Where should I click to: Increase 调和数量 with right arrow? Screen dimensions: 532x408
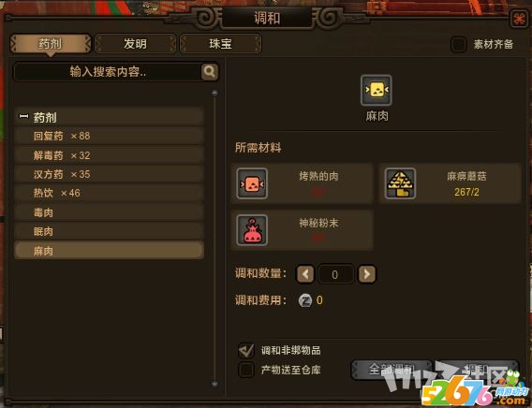367,274
